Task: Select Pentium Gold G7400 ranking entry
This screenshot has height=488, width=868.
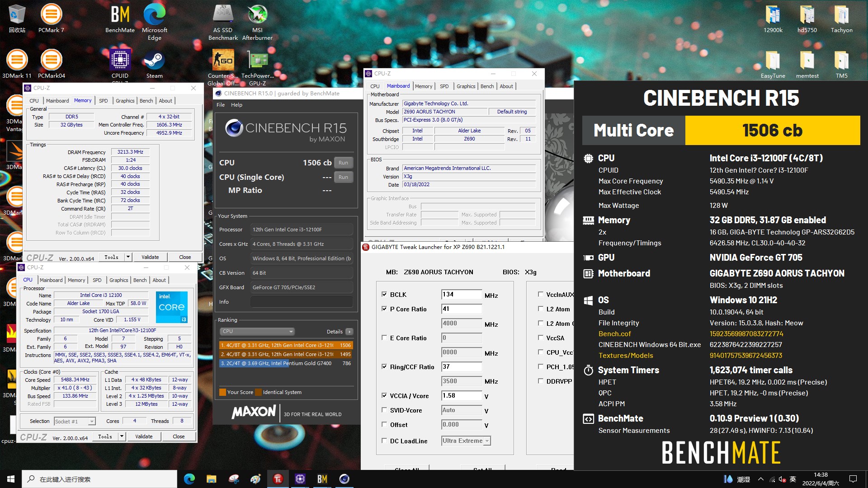Action: pyautogui.click(x=286, y=363)
